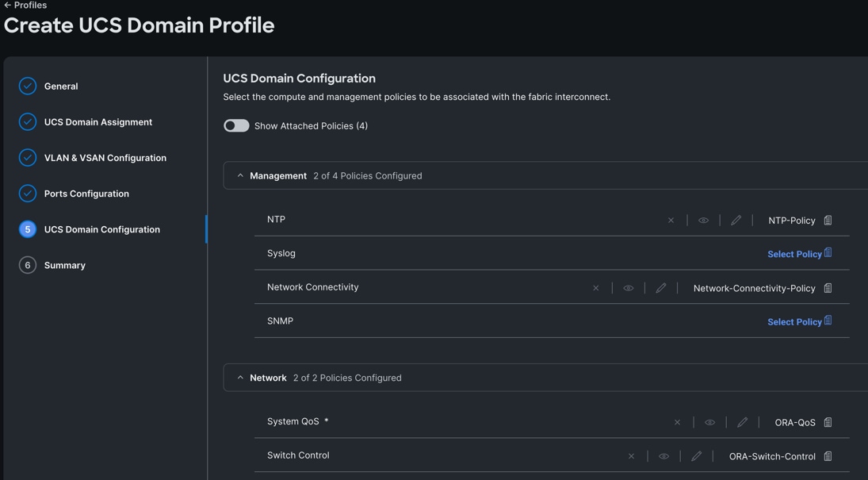Detach NTP policy using the X icon
The height and width of the screenshot is (480, 868).
pyautogui.click(x=671, y=221)
